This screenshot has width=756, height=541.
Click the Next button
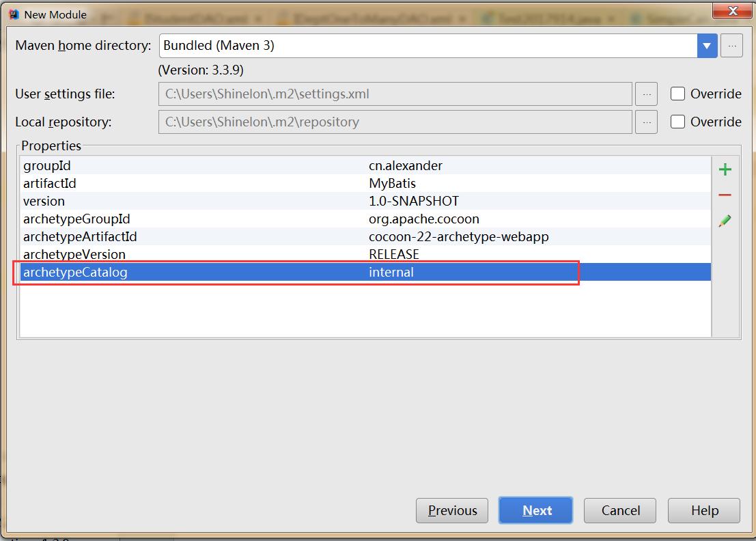coord(536,510)
